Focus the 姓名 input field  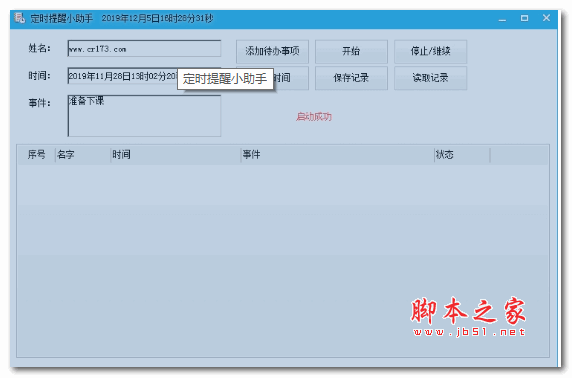point(144,49)
